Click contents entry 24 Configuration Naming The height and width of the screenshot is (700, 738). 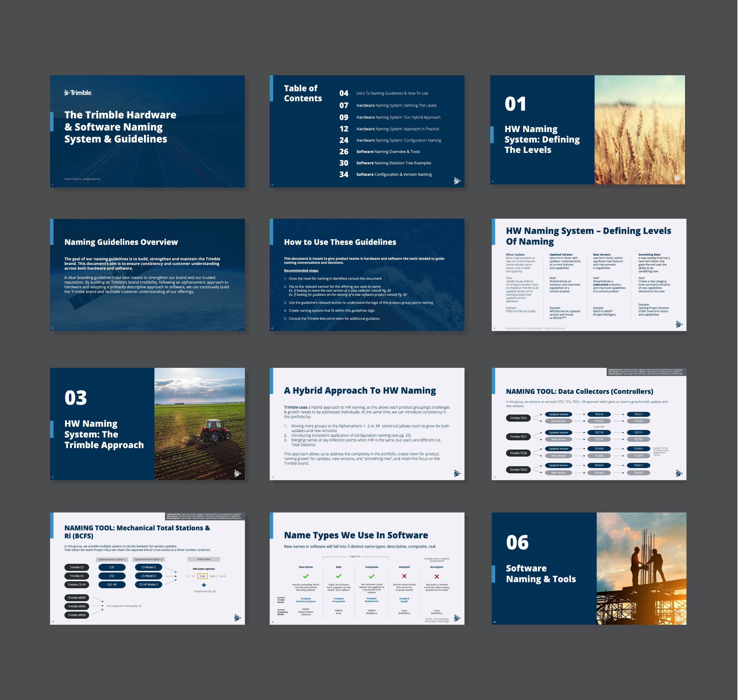coord(390,140)
